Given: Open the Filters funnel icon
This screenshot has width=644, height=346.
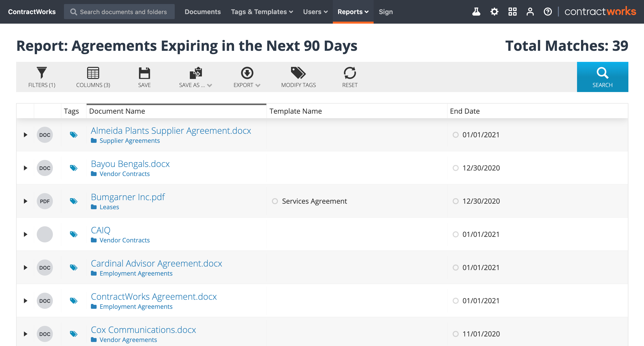Looking at the screenshot, I should [x=42, y=73].
